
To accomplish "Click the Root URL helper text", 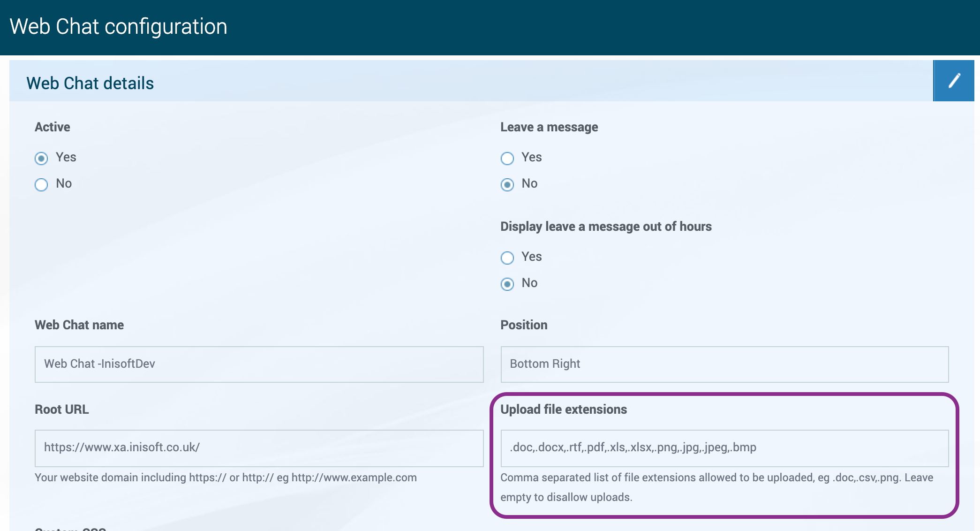I will click(x=226, y=478).
